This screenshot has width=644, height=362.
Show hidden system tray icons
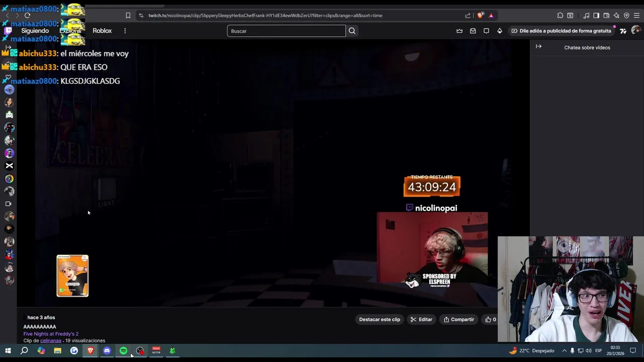[x=564, y=350]
